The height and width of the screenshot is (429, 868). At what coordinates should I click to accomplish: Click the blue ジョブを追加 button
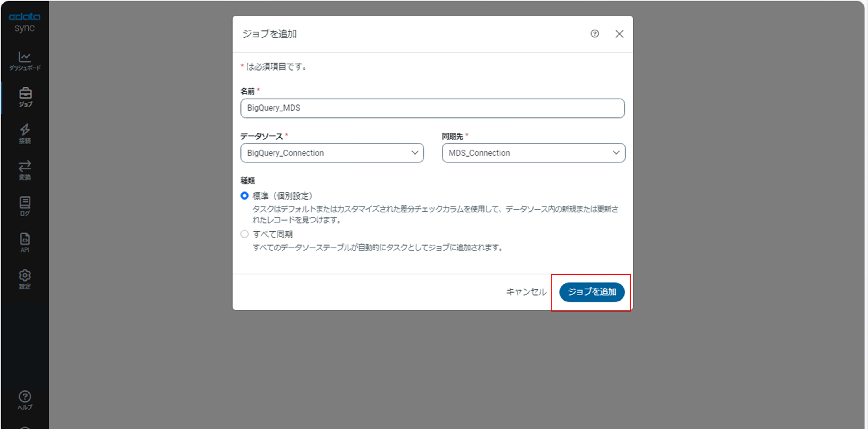(x=592, y=292)
